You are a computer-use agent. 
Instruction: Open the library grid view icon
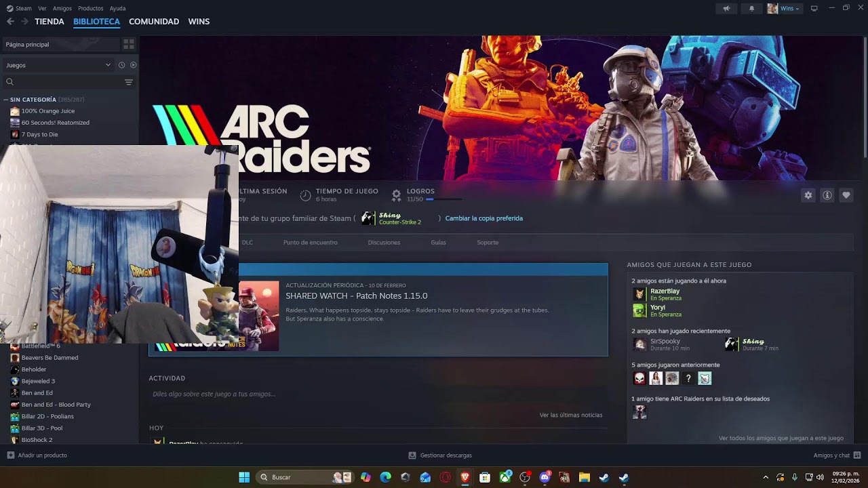128,44
